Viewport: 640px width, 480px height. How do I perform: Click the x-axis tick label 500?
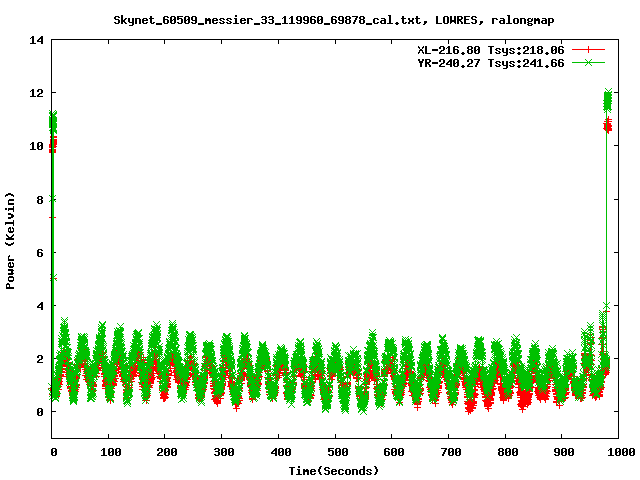tap(337, 452)
